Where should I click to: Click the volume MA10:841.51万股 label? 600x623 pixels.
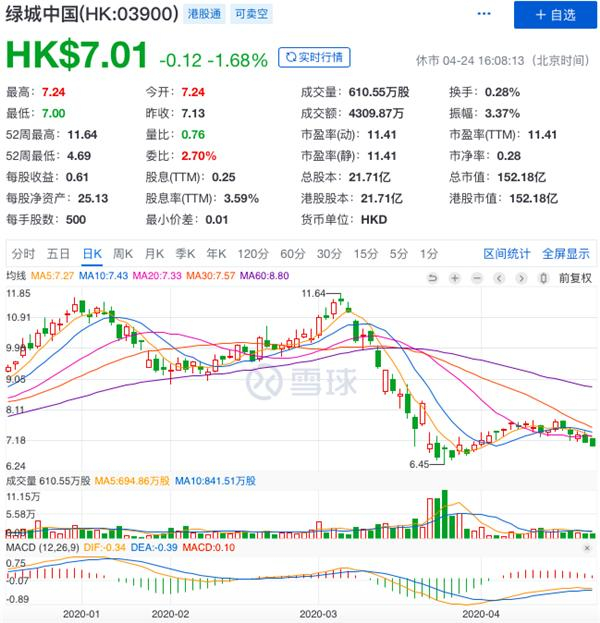[215, 481]
